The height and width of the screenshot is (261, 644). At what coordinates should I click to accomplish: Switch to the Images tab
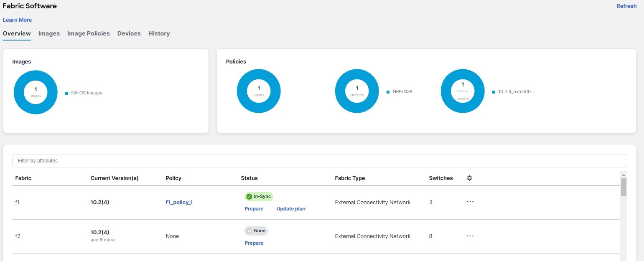(x=49, y=33)
